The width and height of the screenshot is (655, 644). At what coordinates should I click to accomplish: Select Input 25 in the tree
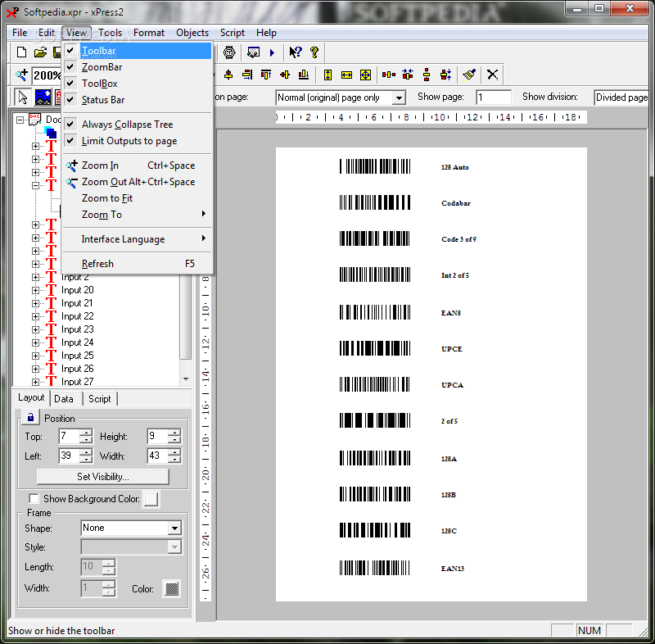pyautogui.click(x=78, y=356)
